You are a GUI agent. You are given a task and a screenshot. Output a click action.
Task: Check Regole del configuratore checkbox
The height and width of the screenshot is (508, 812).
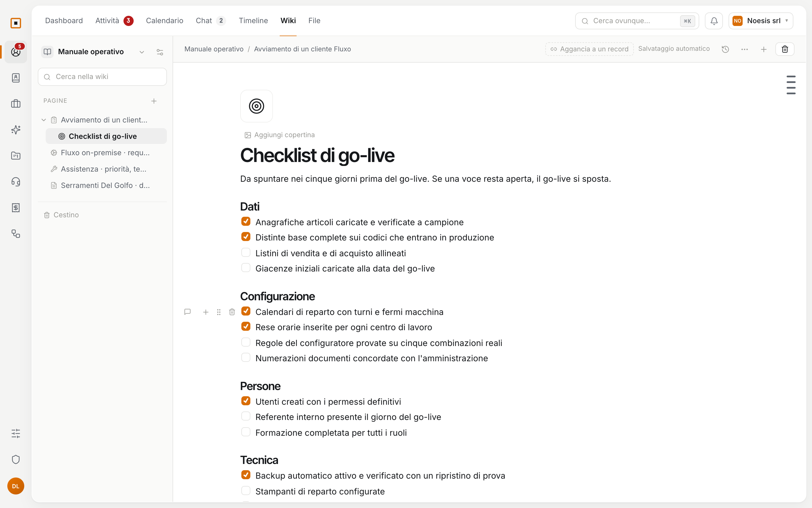point(246,342)
